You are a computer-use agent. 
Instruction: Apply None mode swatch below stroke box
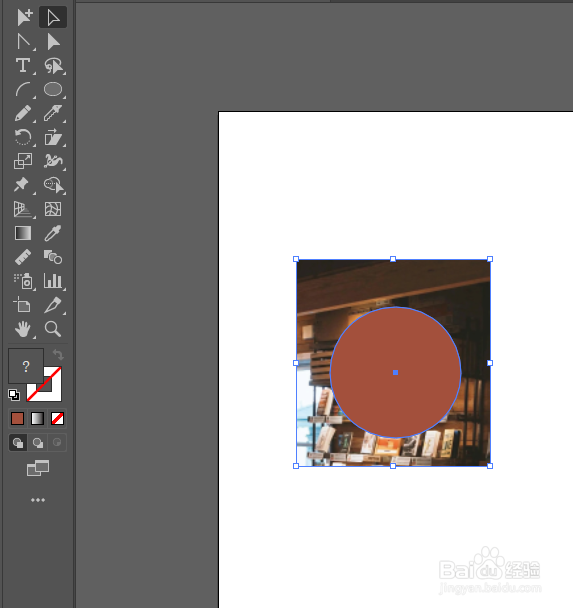pos(57,418)
